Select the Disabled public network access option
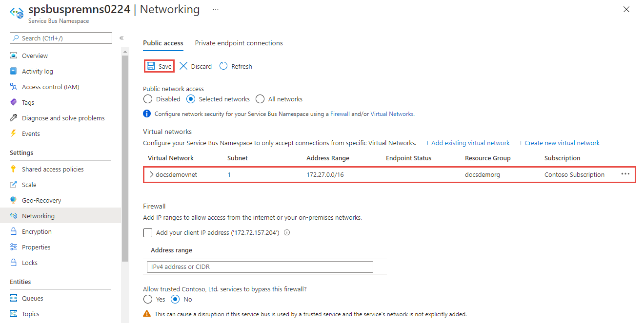The image size is (644, 323). (x=148, y=99)
